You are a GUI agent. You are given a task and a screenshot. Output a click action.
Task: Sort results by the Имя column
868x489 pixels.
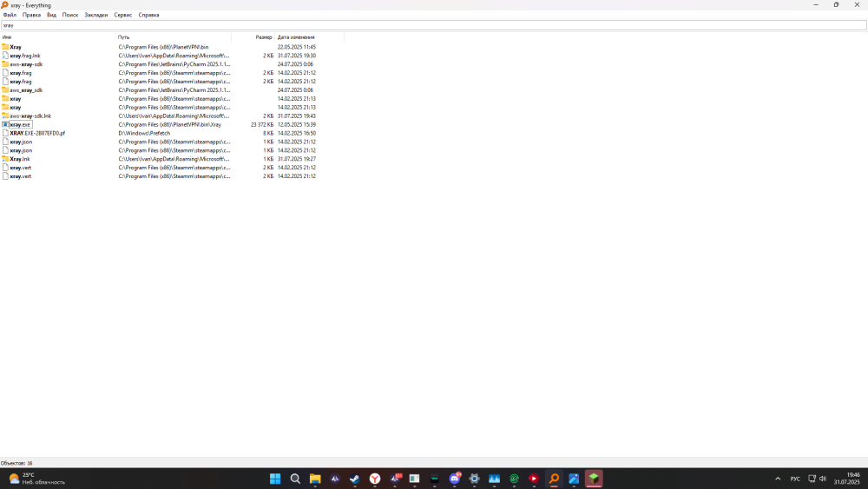pos(57,37)
